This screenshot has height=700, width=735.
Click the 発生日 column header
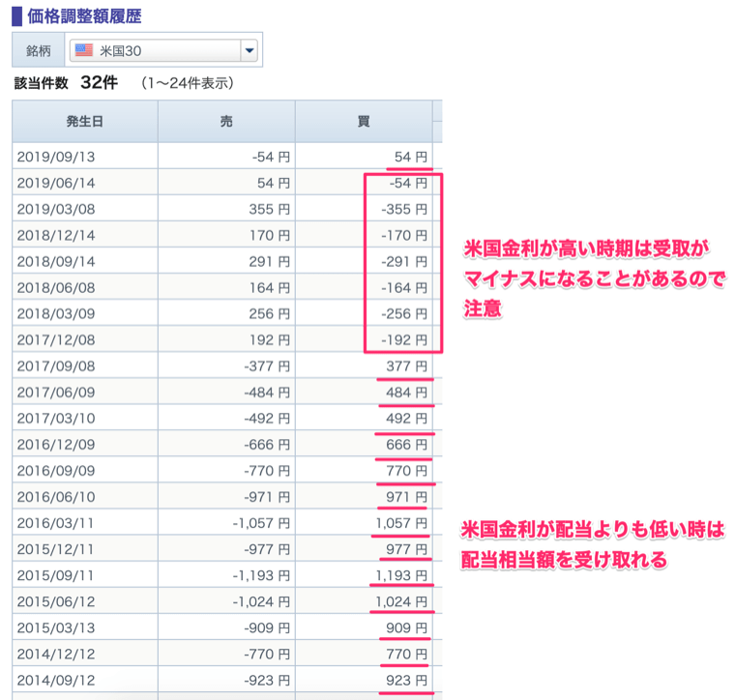pos(85,122)
